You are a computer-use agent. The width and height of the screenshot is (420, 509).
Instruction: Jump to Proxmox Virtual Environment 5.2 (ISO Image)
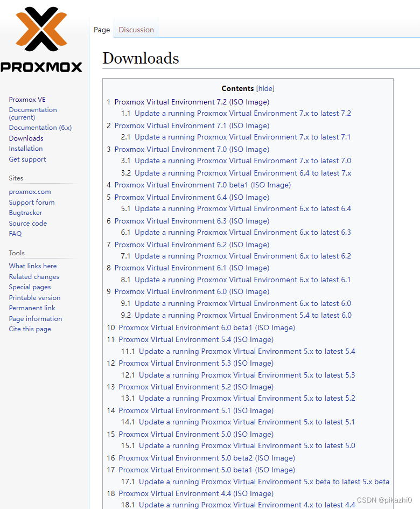(196, 387)
